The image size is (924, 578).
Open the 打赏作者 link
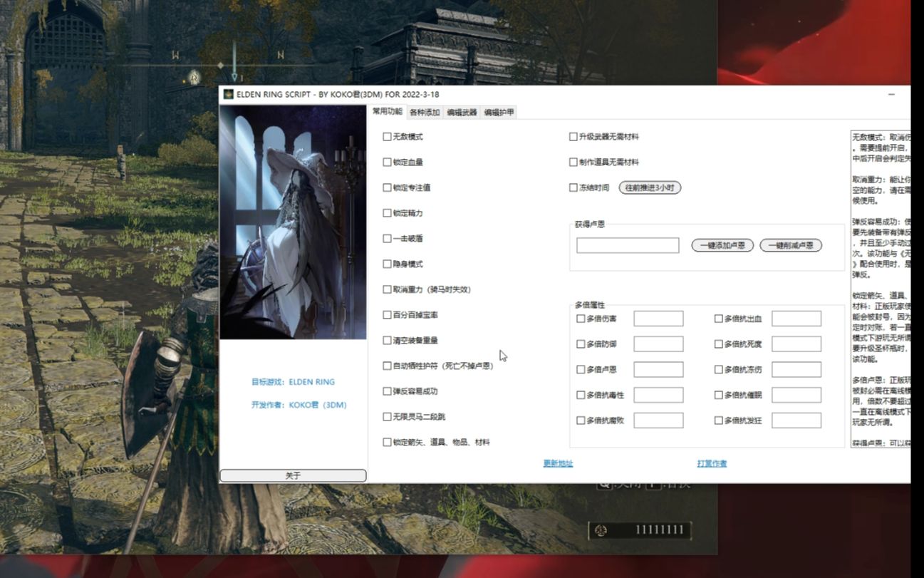(x=712, y=464)
